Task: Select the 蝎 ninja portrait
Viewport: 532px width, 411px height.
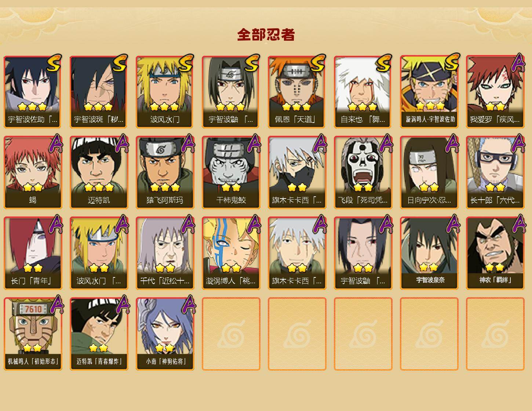Action: pyautogui.click(x=33, y=172)
